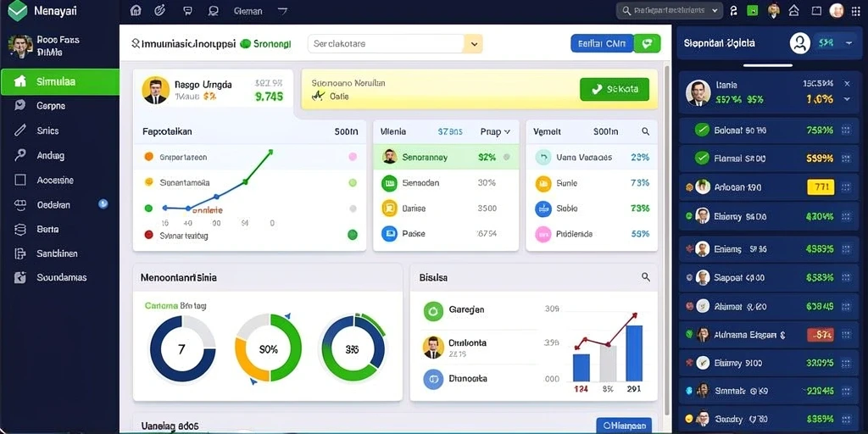Expand the chevron under Liania card's close icon
868x434 pixels.
click(847, 99)
